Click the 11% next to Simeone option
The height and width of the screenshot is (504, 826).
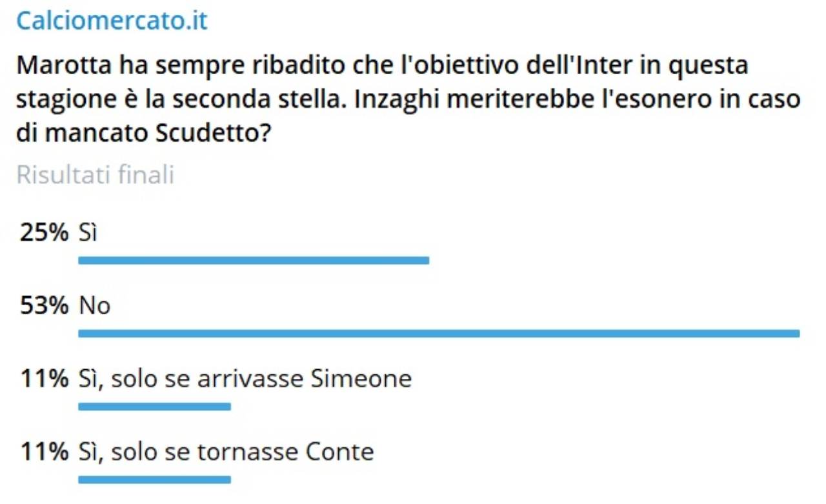(x=44, y=378)
